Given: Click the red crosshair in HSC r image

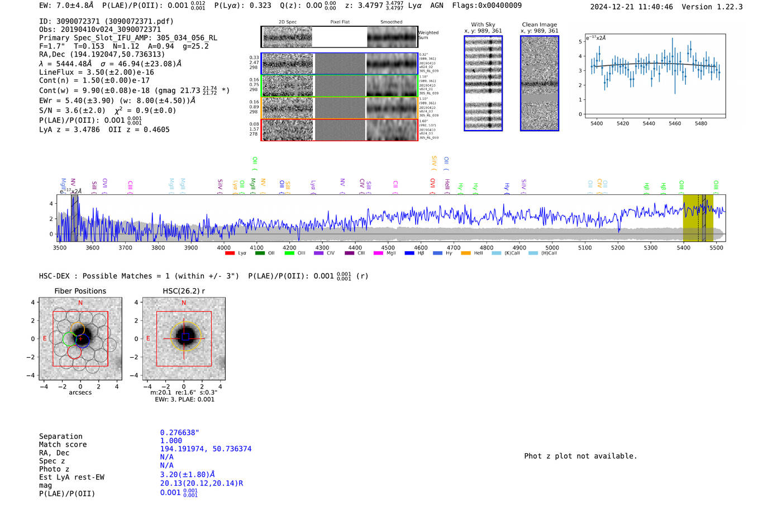Looking at the screenshot, I should [x=184, y=338].
